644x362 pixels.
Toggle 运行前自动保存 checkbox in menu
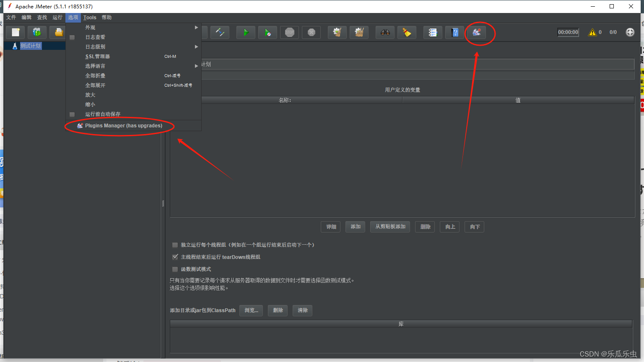point(72,114)
